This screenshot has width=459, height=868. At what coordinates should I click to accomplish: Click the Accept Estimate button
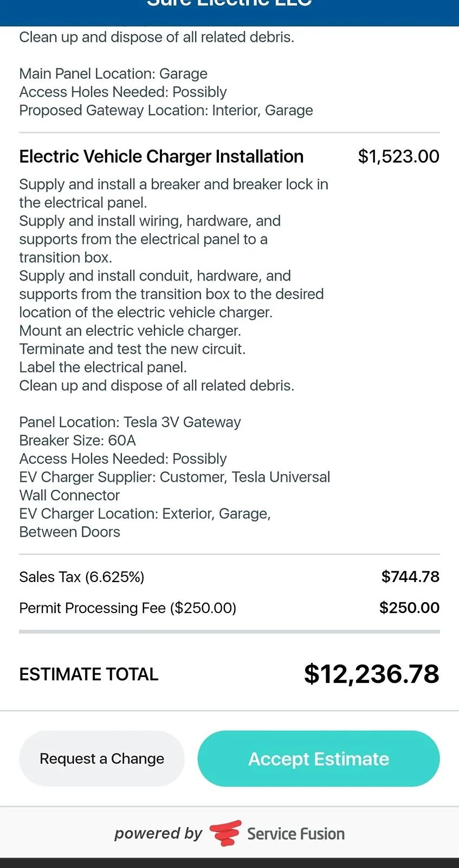[319, 758]
